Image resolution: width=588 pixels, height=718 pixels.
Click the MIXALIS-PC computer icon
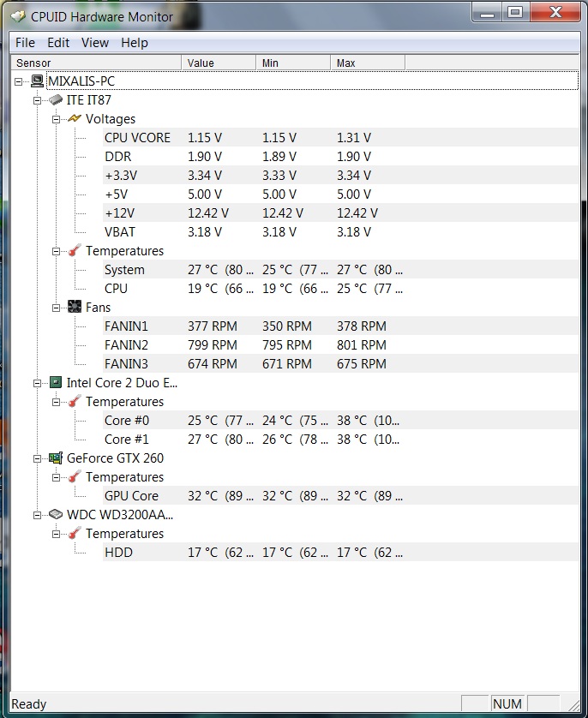point(37,81)
